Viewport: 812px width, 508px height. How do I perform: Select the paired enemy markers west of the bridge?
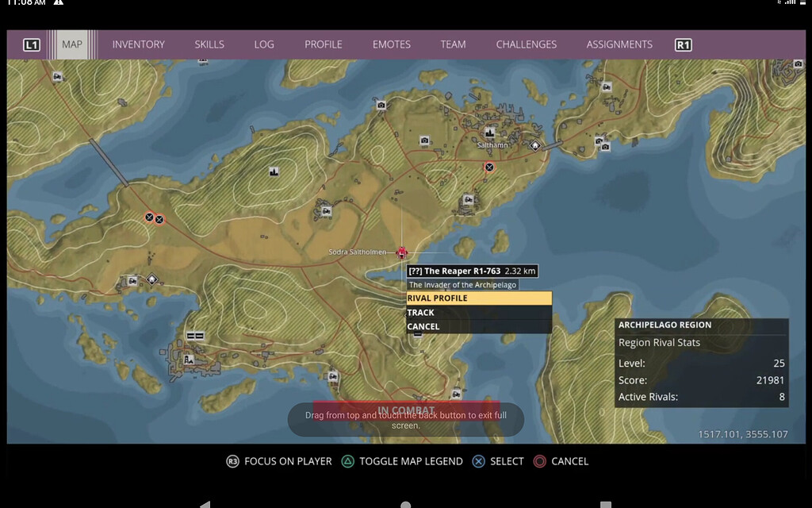click(154, 218)
